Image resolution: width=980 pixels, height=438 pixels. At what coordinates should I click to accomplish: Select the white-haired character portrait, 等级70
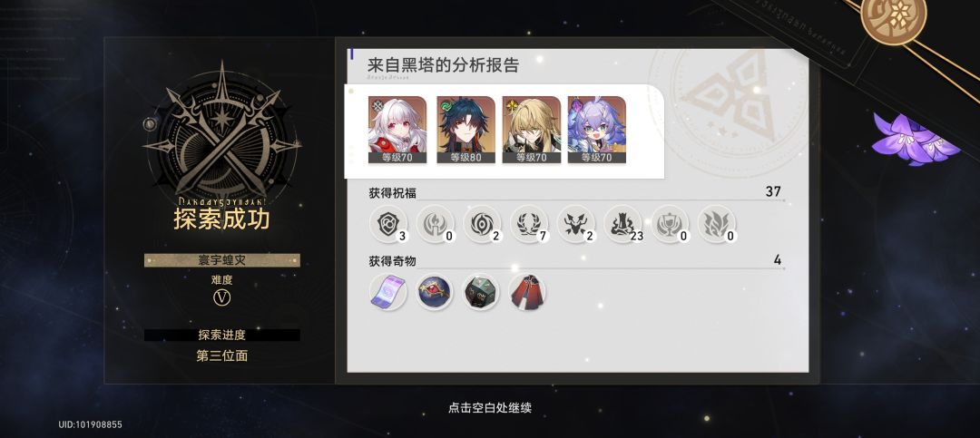coord(397,130)
